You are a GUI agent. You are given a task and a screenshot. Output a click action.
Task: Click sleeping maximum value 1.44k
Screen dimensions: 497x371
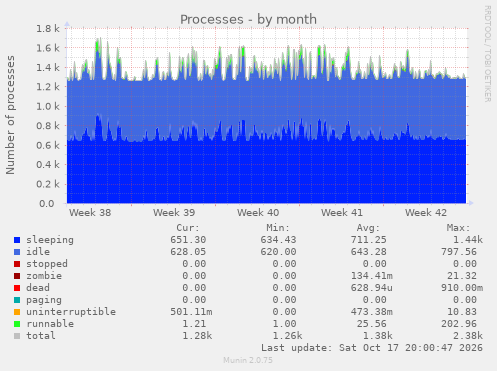point(468,240)
